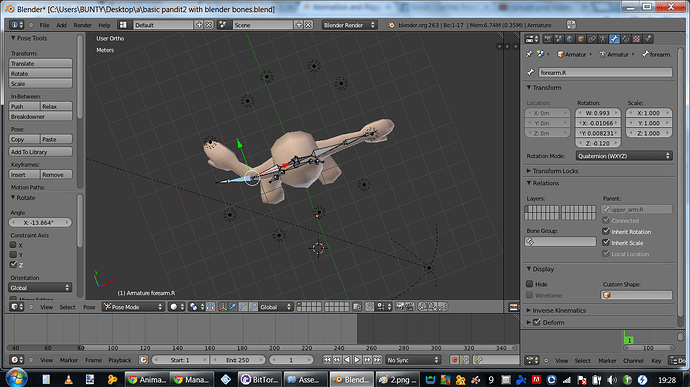Click the volume speaker tray icon

[612, 380]
